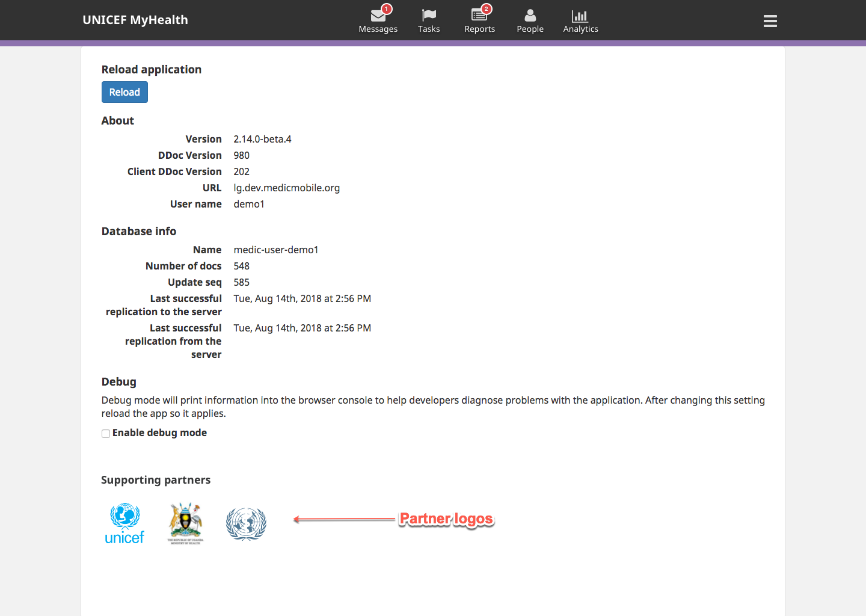Click the UNICEF partner logo
This screenshot has height=616, width=866.
pyautogui.click(x=124, y=523)
